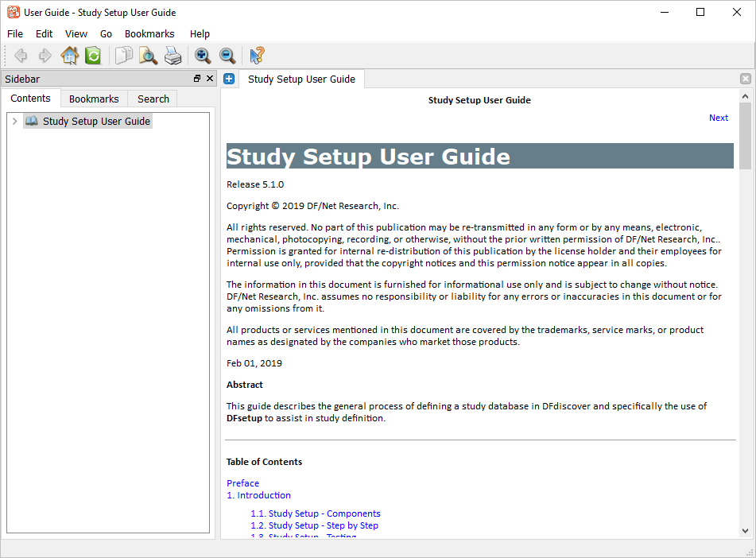The image size is (756, 558).
Task: Switch to the Search sidebar tab
Action: click(x=153, y=99)
